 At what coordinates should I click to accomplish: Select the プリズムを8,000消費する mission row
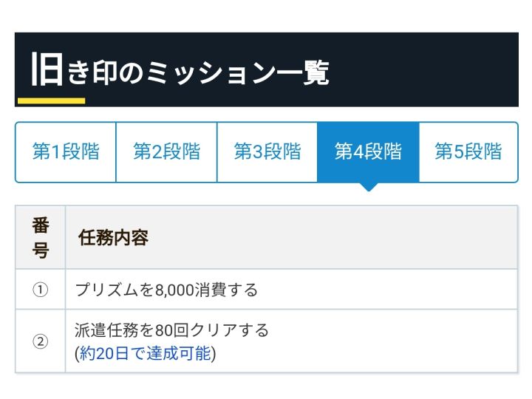click(266, 290)
